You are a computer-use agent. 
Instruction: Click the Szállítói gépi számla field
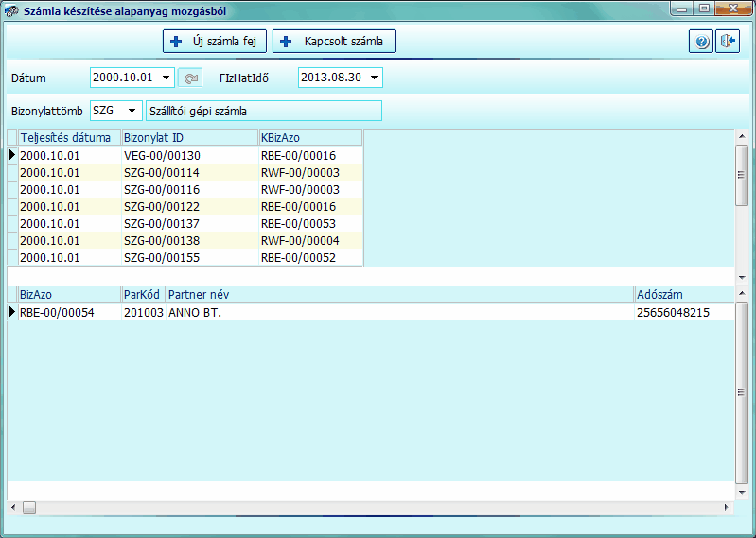(x=264, y=111)
